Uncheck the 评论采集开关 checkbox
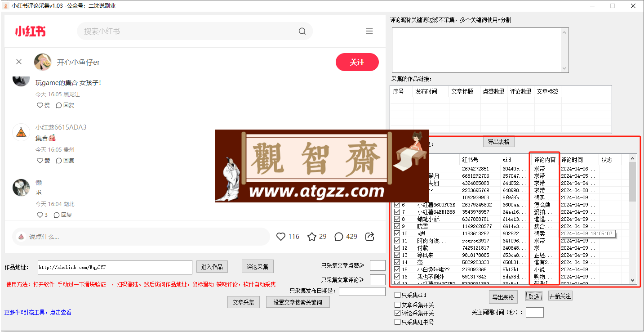The height and width of the screenshot is (332, 644). point(398,313)
